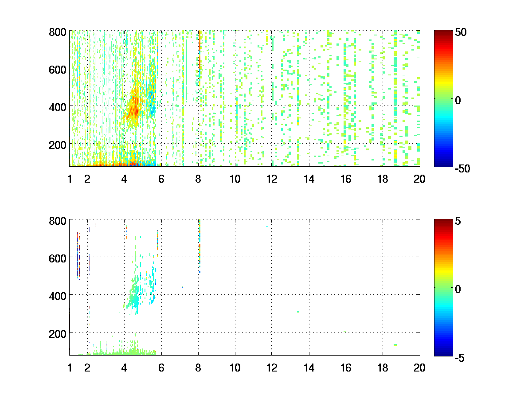Screen dimensions: 532x399
Task: Click the lower plot's y-axis tick 400
Action: pos(58,295)
